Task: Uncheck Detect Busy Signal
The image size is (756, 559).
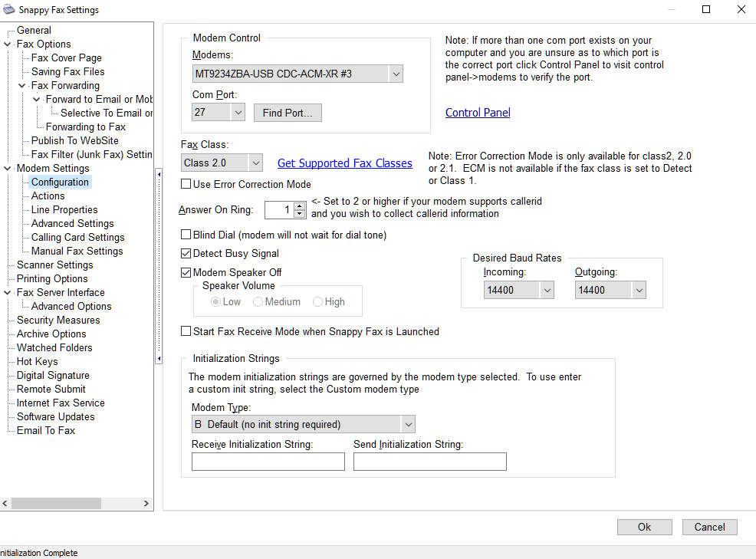Action: [186, 254]
